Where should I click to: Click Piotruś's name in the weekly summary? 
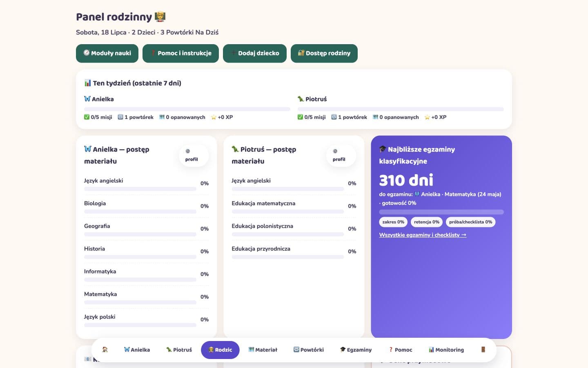pyautogui.click(x=312, y=99)
